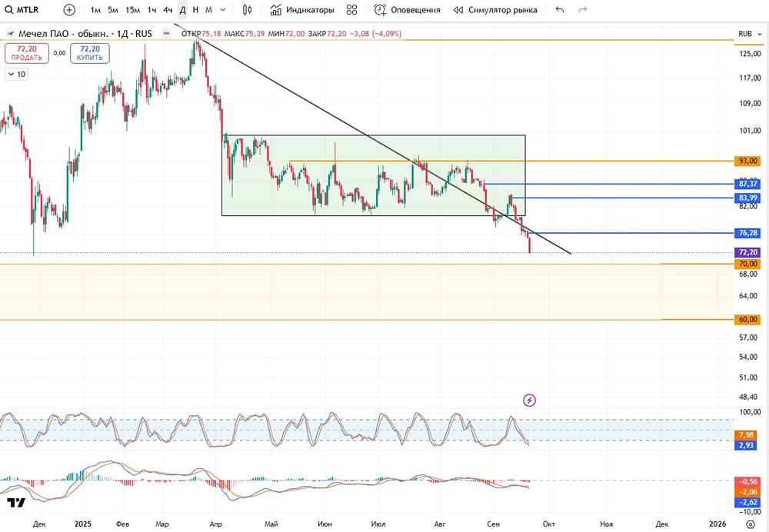The width and height of the screenshot is (769, 532).
Task: Click MACD value −0,56 label
Action: tap(747, 482)
